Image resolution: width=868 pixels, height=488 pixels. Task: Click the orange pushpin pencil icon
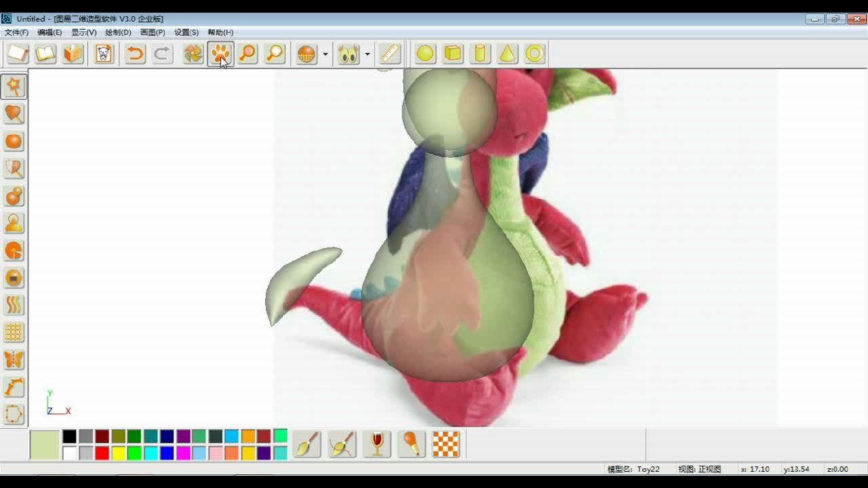tap(411, 445)
